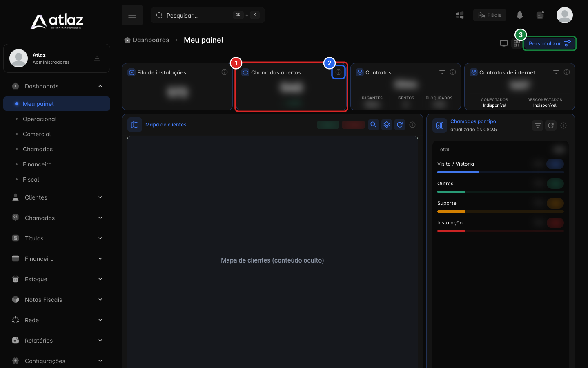Show info for Contratos de internet card
Viewport: 588px width, 368px height.
pos(567,72)
